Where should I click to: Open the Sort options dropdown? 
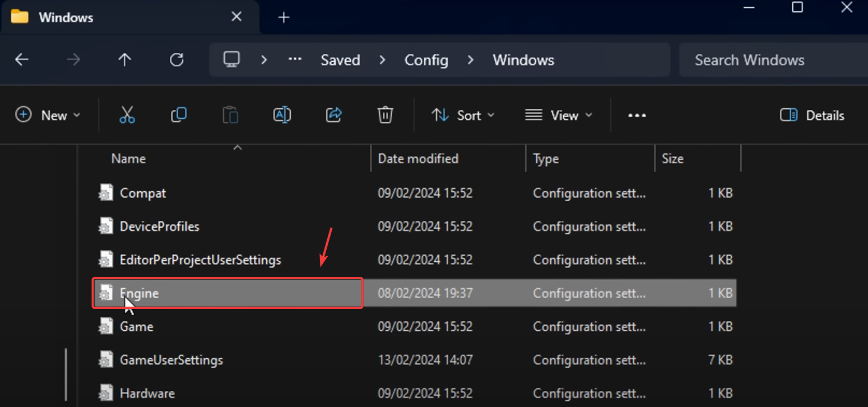463,115
